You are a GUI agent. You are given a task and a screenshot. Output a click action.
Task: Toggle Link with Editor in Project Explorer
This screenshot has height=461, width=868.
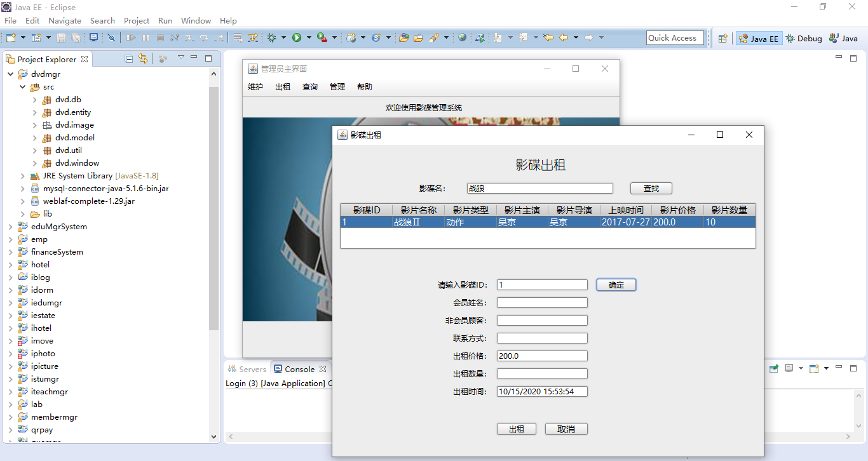coord(143,59)
